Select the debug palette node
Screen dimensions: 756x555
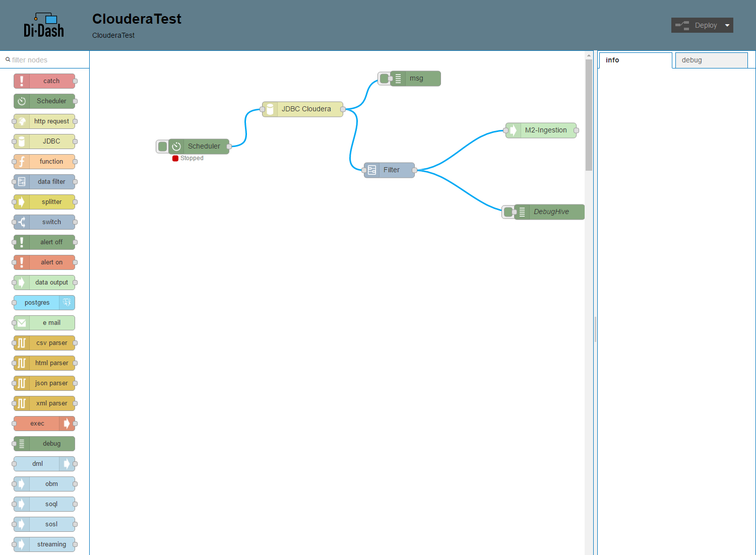[44, 444]
